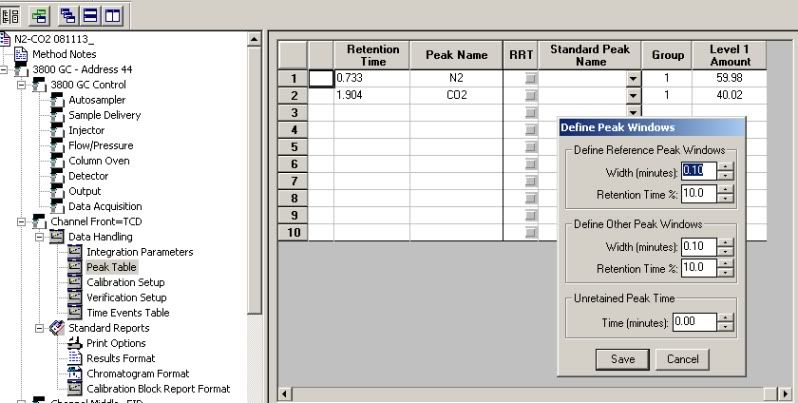Viewport: 798px width, 403px height.
Task: Cancel the Define Peak Windows dialog
Action: coord(681,358)
